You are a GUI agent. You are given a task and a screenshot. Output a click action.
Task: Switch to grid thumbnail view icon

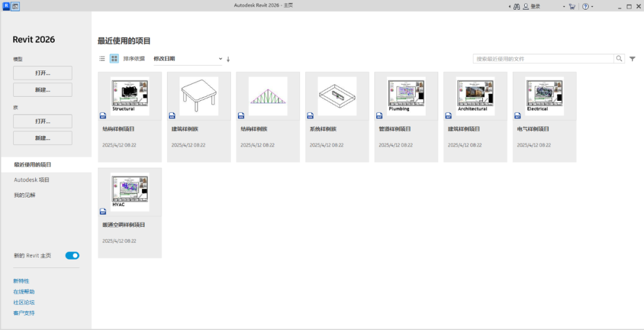tap(114, 59)
